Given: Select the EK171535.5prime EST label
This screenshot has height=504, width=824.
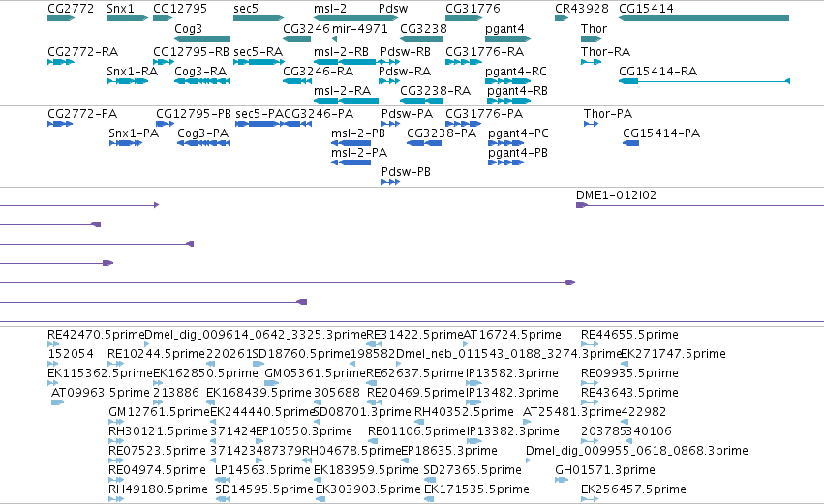Looking at the screenshot, I should 476,489.
